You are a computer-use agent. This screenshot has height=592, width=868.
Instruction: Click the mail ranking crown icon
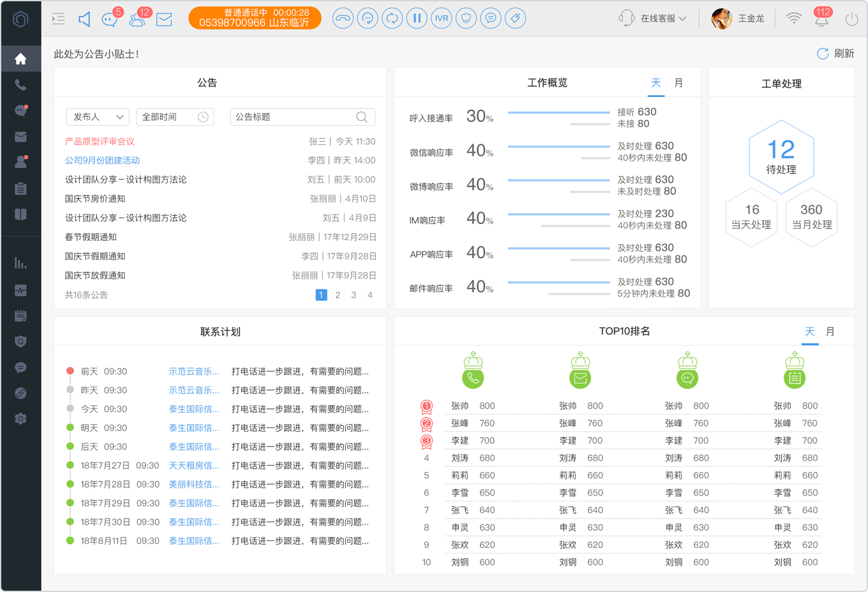[580, 370]
